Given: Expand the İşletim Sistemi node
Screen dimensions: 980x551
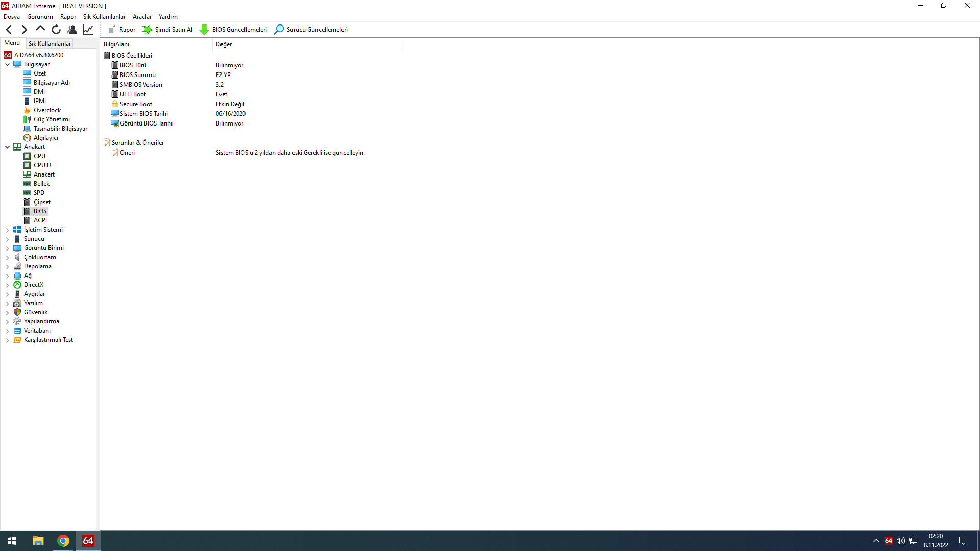Looking at the screenshot, I should 8,230.
